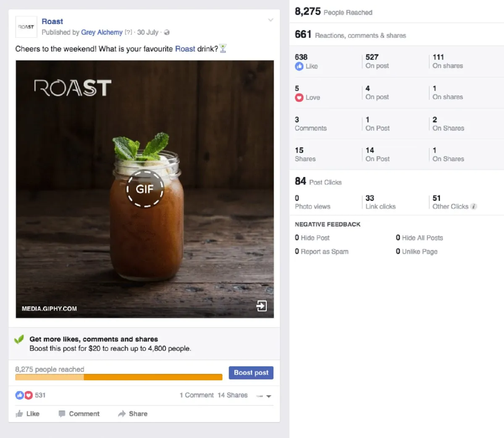Click the 531 reactions count

(x=40, y=395)
